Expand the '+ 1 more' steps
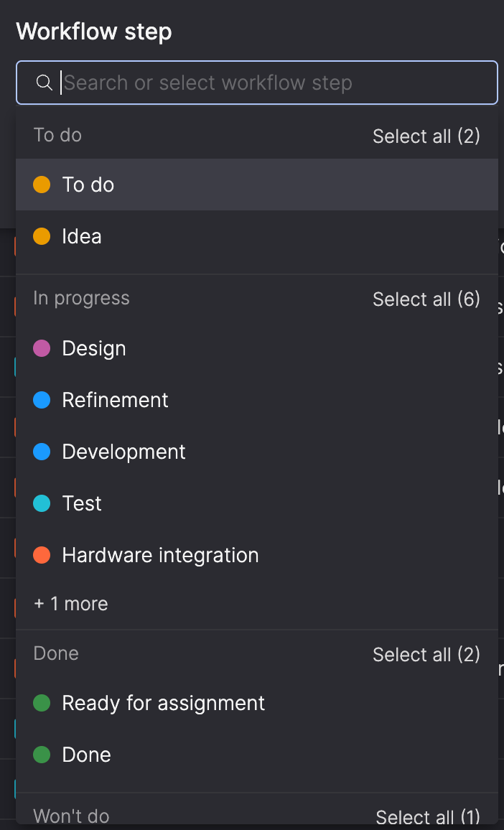504x830 pixels. click(71, 604)
